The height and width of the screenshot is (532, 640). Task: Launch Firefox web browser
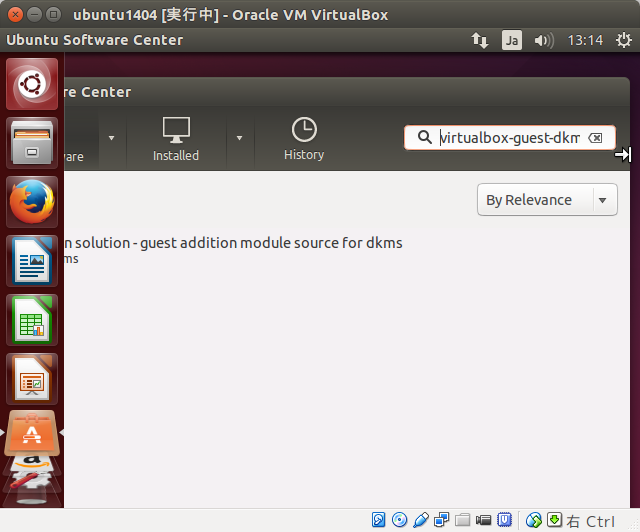tap(32, 202)
